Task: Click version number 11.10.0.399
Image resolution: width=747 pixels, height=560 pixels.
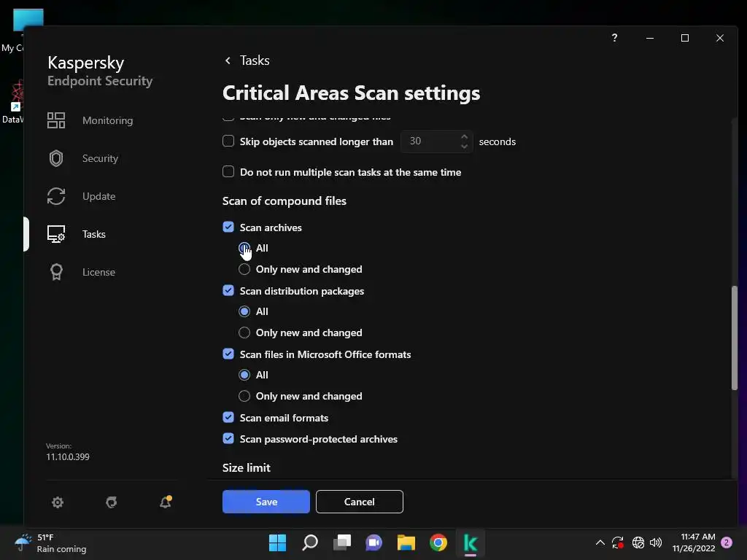Action: (68, 456)
